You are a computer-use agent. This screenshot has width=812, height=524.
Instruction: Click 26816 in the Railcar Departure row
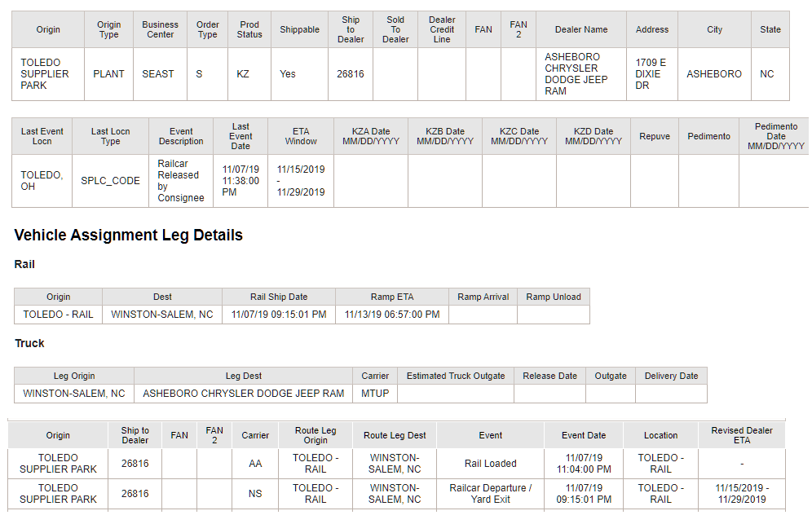pyautogui.click(x=135, y=494)
